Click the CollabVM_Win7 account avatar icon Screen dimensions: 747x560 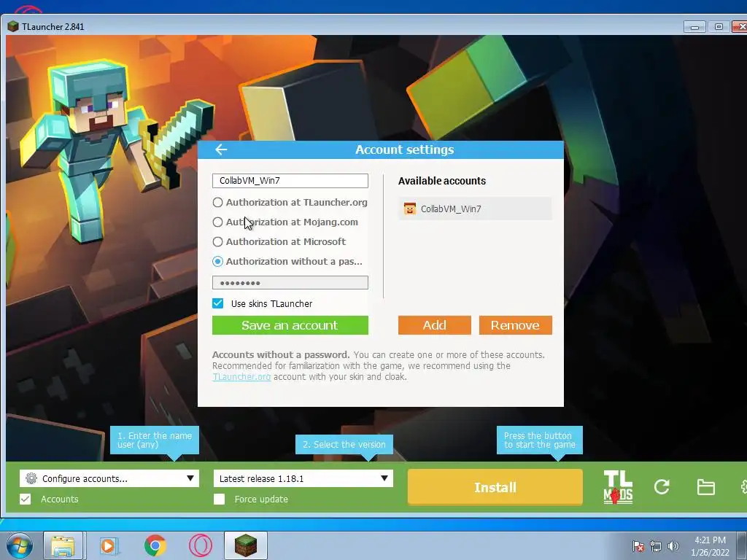(410, 209)
